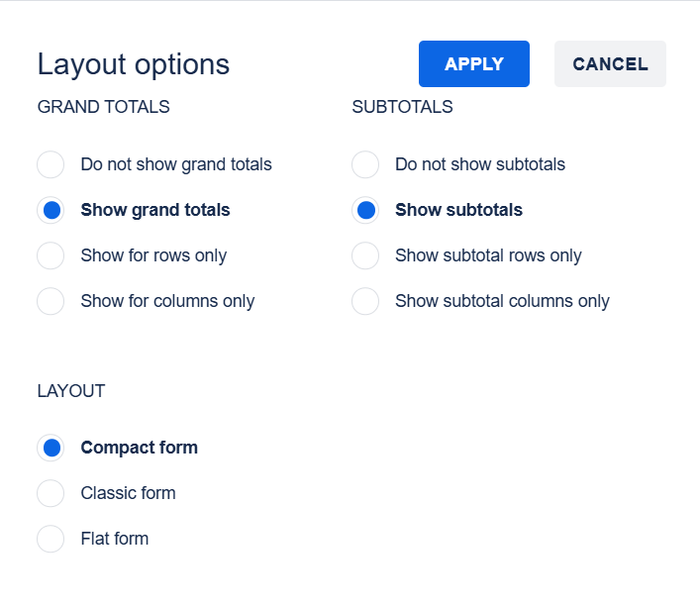Click the 'Flat form' label text
Screen dimensions: 700x605
click(115, 539)
